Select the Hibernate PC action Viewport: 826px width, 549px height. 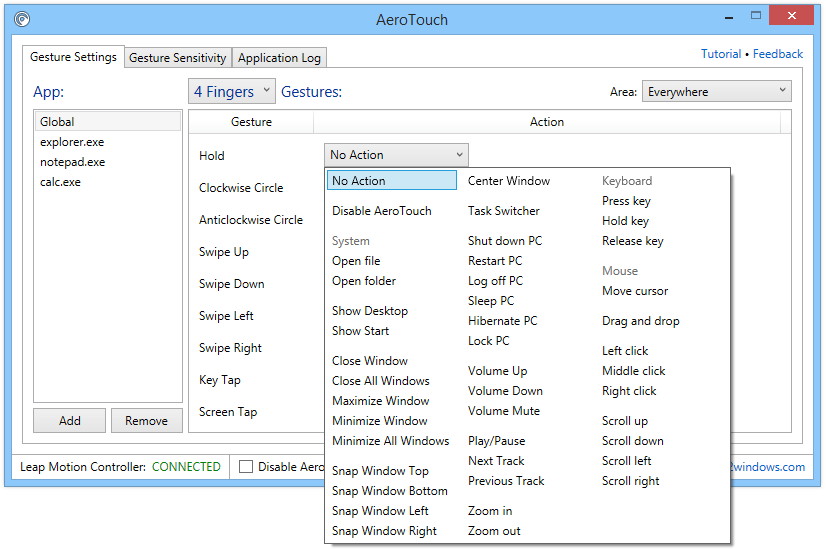(x=503, y=321)
